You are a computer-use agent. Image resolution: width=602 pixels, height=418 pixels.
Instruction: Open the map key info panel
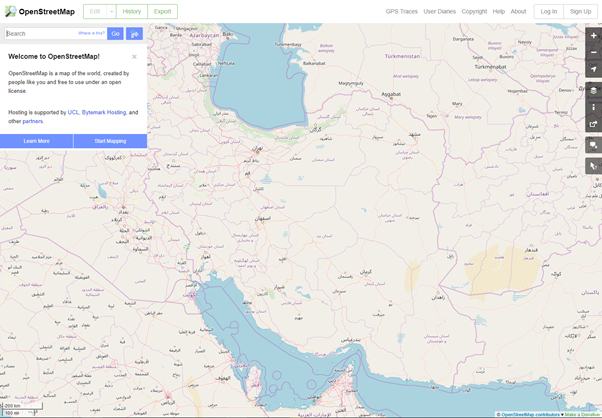coord(594,107)
